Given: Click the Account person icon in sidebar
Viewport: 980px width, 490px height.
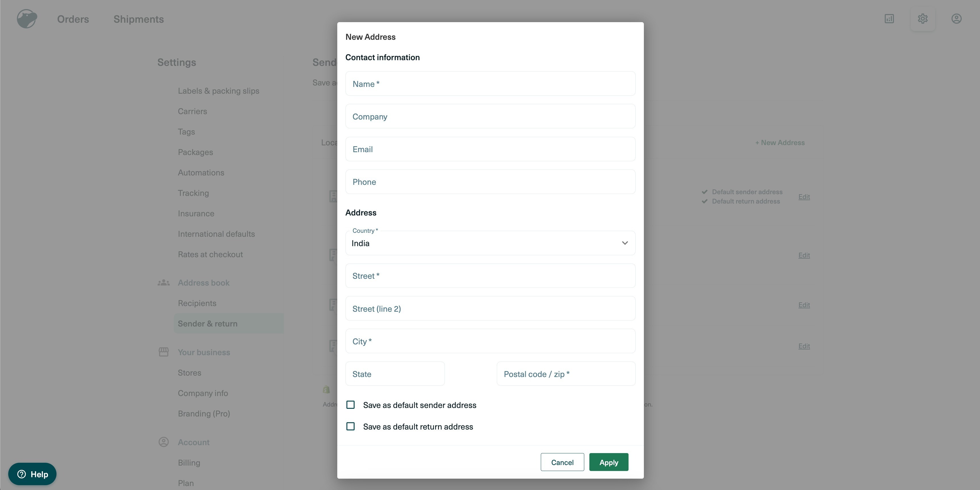Looking at the screenshot, I should (164, 442).
